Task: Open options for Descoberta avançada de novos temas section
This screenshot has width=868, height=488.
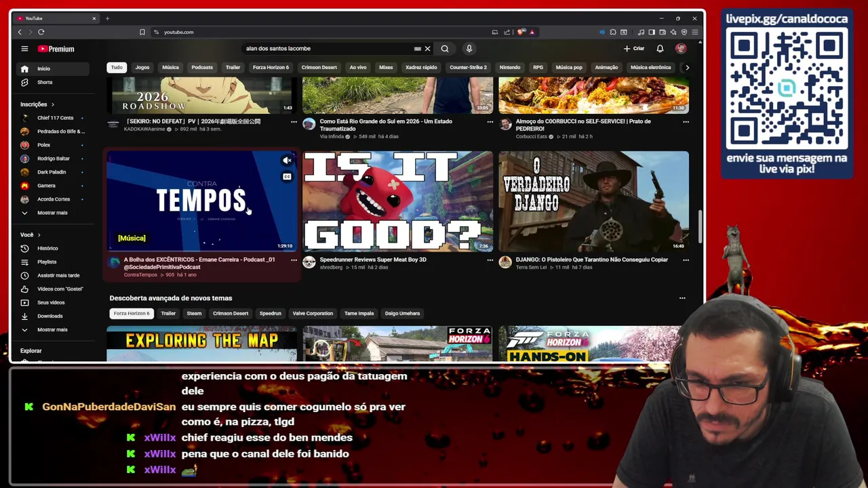Action: click(x=682, y=298)
